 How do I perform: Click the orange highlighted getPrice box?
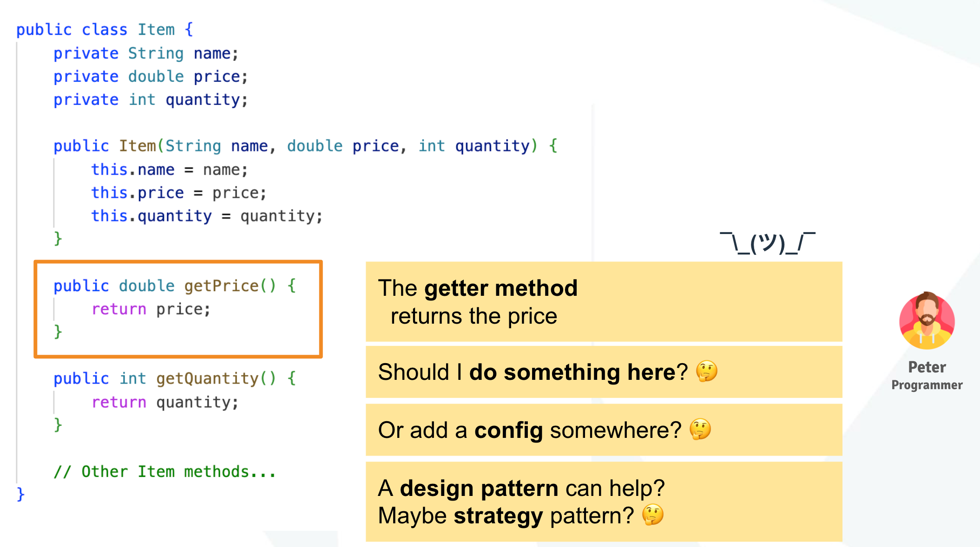178,309
